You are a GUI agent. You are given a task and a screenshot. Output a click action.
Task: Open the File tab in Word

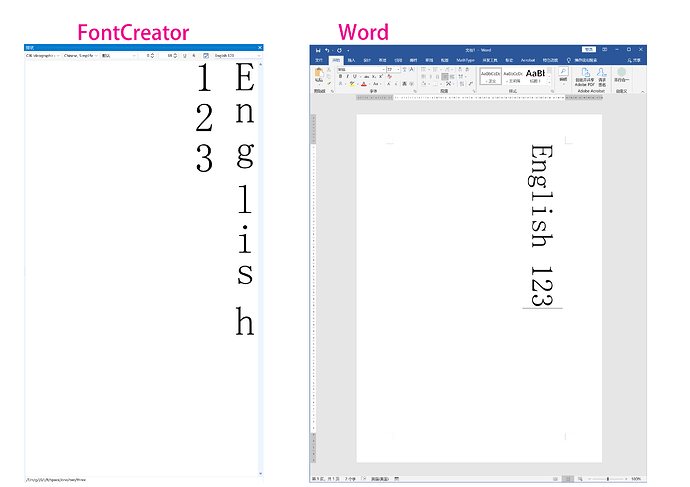pos(319,60)
